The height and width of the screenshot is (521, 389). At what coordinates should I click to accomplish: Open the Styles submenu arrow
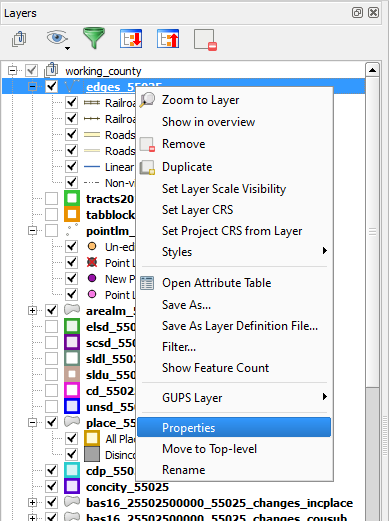(x=325, y=251)
